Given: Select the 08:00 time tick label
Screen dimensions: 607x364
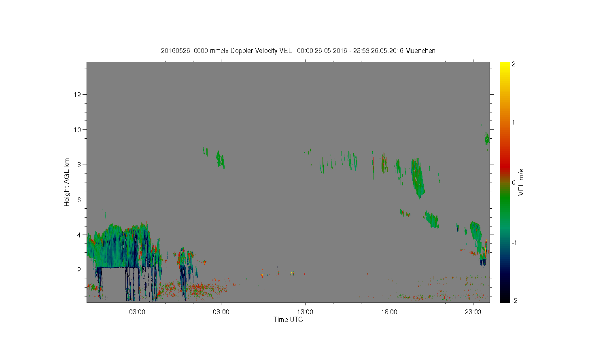Looking at the screenshot, I should (x=221, y=312).
